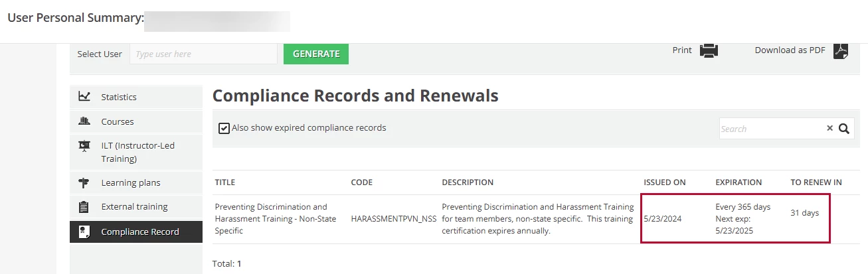The height and width of the screenshot is (274, 868).
Task: Click the PDF download icon
Action: tap(841, 50)
